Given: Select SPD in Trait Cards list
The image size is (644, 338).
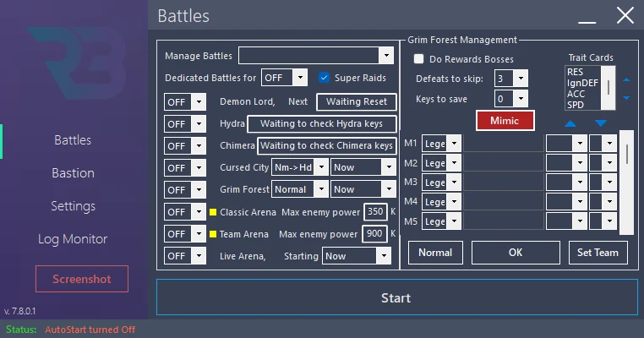Looking at the screenshot, I should point(576,105).
